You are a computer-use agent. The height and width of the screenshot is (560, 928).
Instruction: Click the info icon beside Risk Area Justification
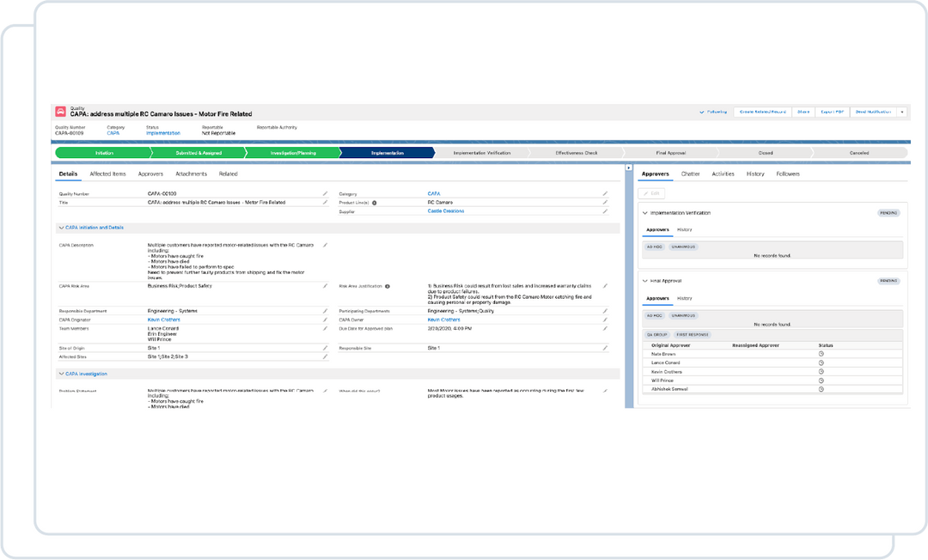386,286
